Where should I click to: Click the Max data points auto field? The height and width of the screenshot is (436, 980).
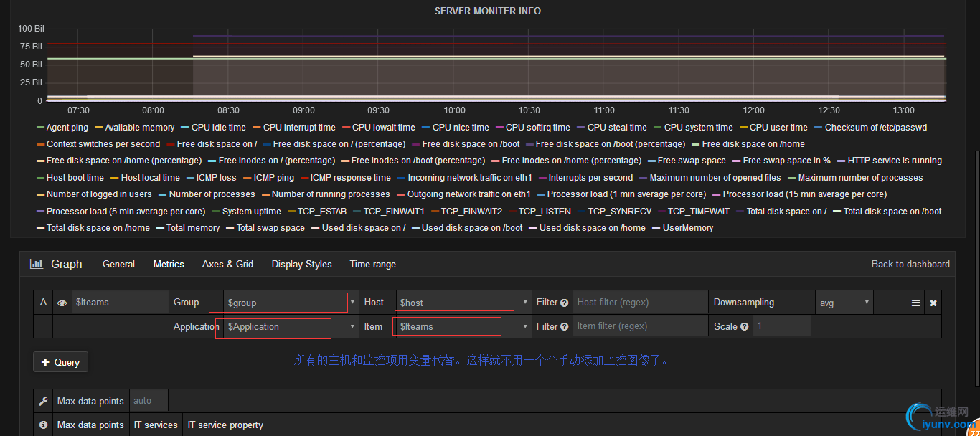pos(149,401)
